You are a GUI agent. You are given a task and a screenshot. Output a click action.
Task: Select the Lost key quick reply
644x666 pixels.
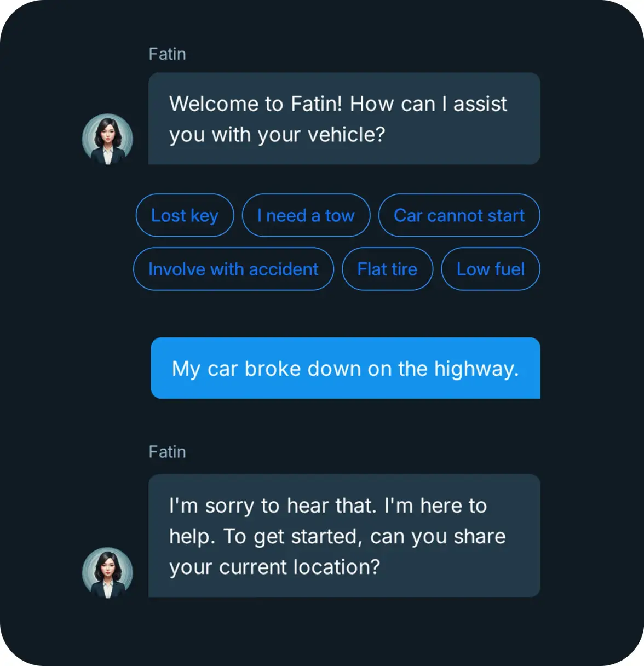click(x=185, y=215)
